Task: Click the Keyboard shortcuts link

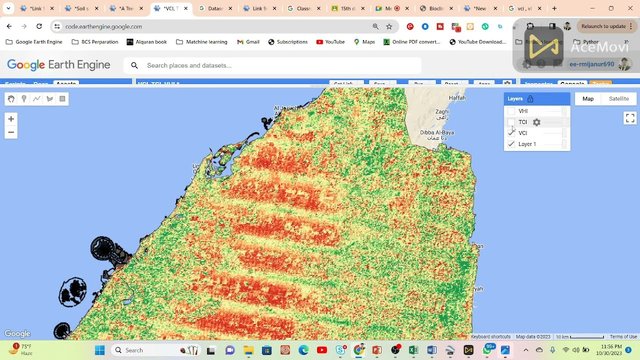Action: 491,337
